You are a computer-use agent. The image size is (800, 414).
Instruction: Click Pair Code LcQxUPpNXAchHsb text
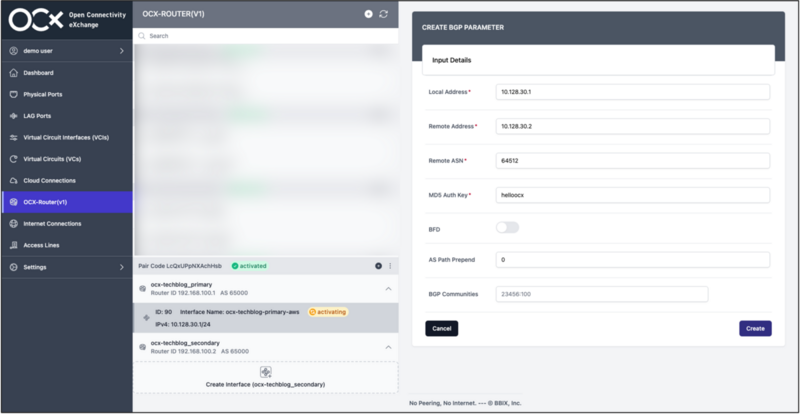180,266
